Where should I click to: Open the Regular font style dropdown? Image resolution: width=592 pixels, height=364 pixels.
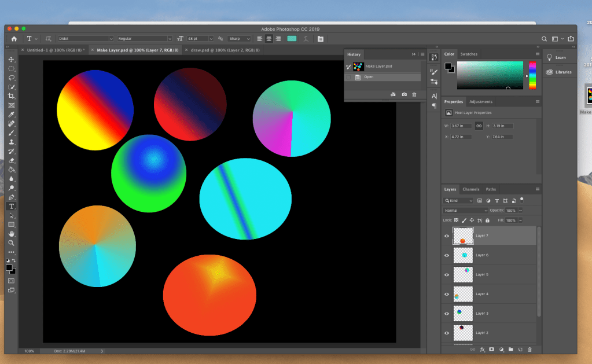click(x=170, y=39)
